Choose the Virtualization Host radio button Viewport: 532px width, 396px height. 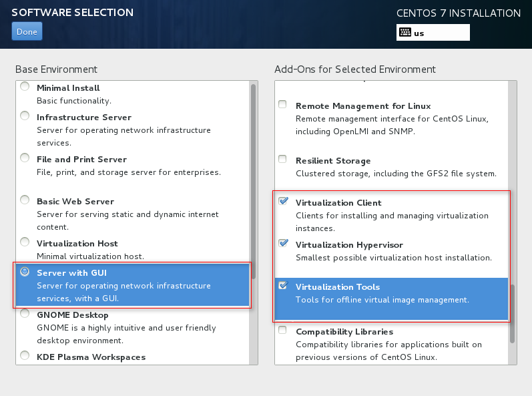click(25, 242)
